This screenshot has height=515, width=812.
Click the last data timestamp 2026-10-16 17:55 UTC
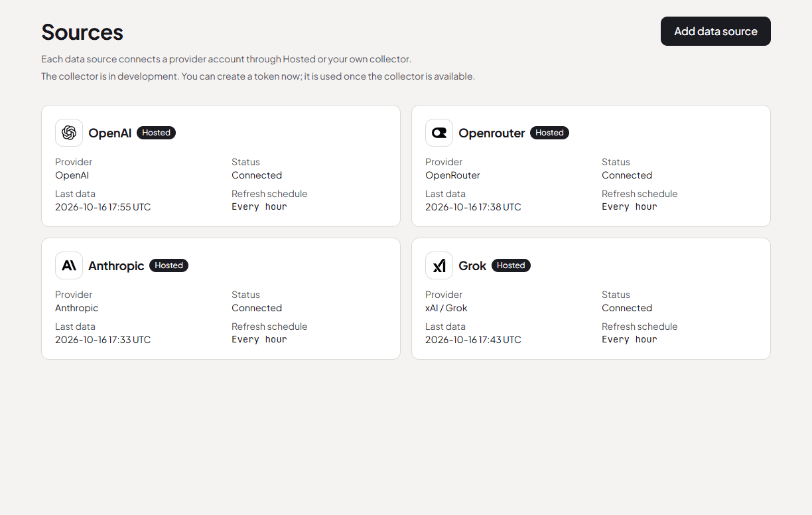(103, 207)
